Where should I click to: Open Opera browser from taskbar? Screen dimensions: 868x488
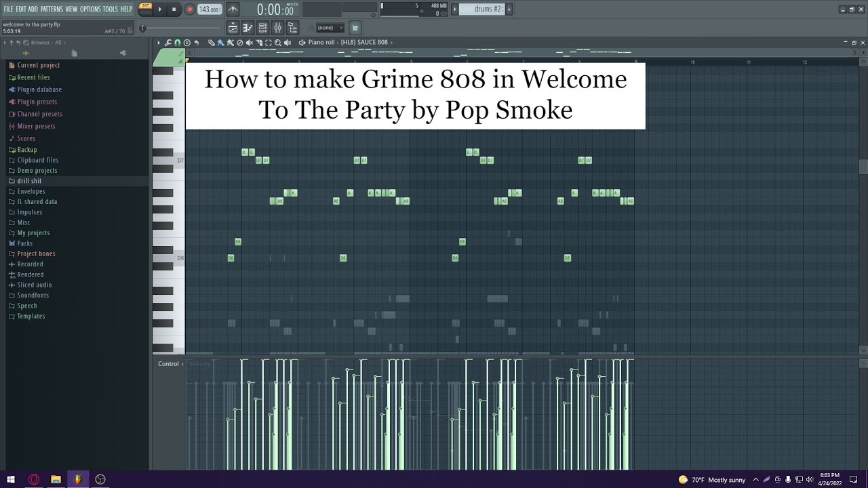coord(34,479)
